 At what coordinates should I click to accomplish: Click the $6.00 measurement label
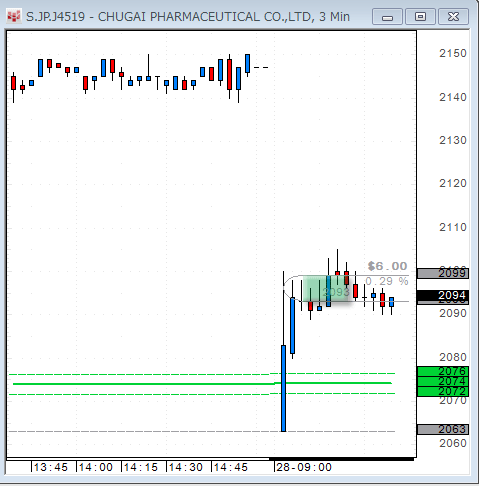387,266
